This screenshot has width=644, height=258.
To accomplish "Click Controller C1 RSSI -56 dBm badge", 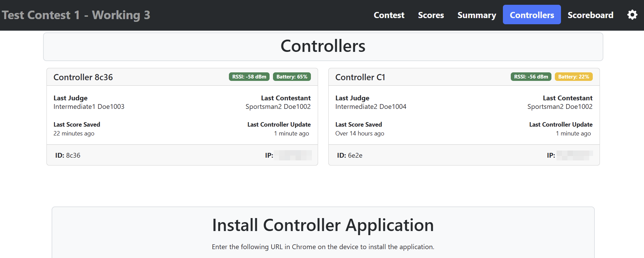I will [531, 77].
